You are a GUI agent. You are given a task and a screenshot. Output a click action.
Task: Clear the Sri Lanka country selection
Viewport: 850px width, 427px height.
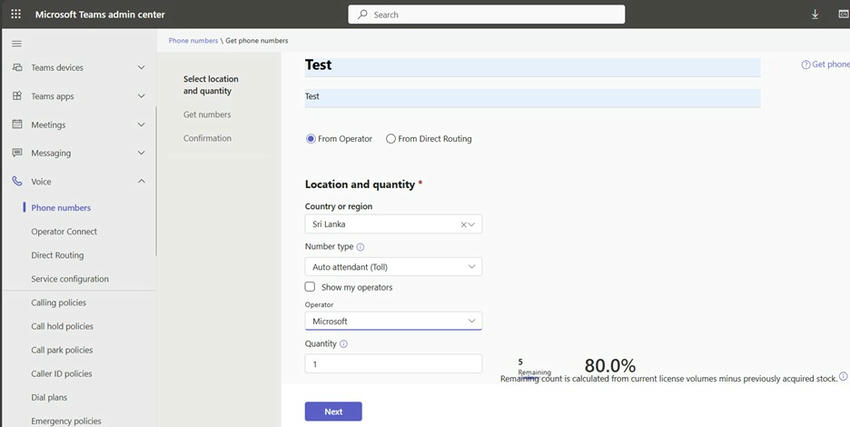(463, 224)
